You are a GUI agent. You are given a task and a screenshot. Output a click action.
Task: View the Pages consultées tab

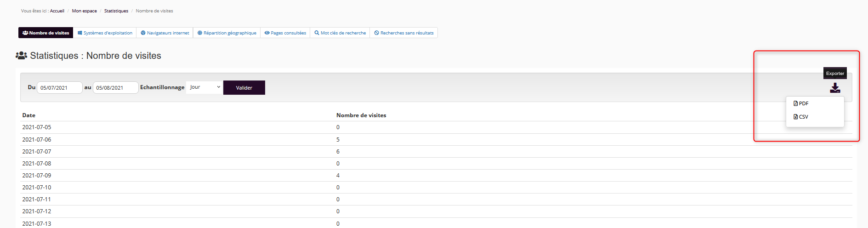pyautogui.click(x=285, y=33)
